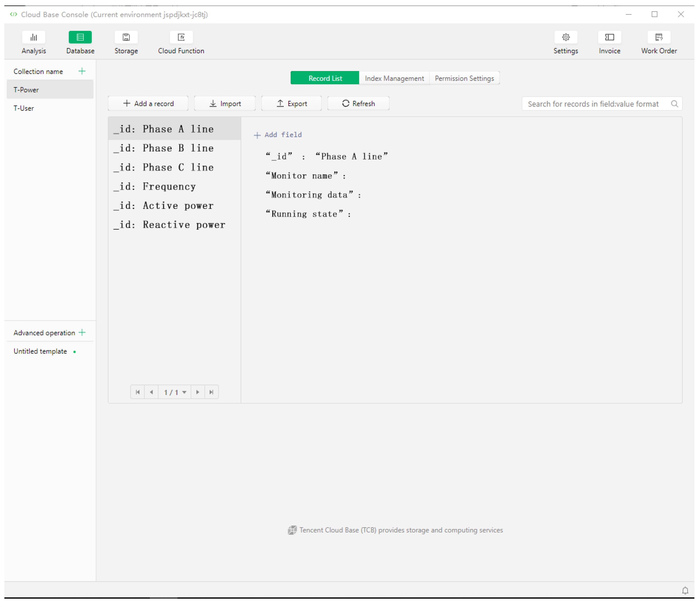Viewport: 700px width, 602px height.
Task: Switch to Index Management tab
Action: click(394, 78)
